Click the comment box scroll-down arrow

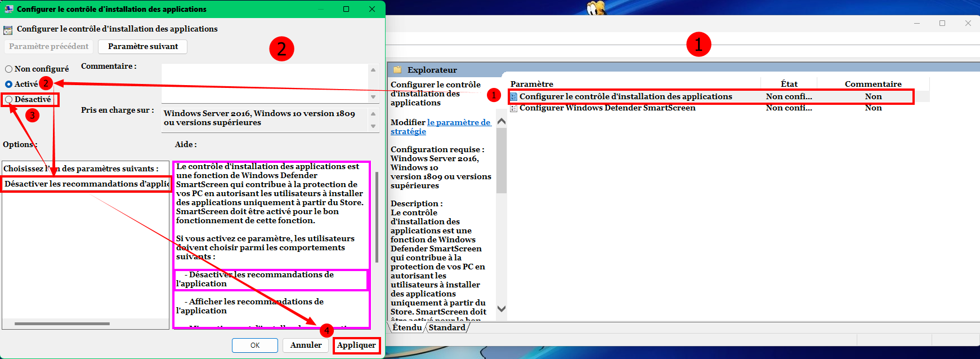373,97
